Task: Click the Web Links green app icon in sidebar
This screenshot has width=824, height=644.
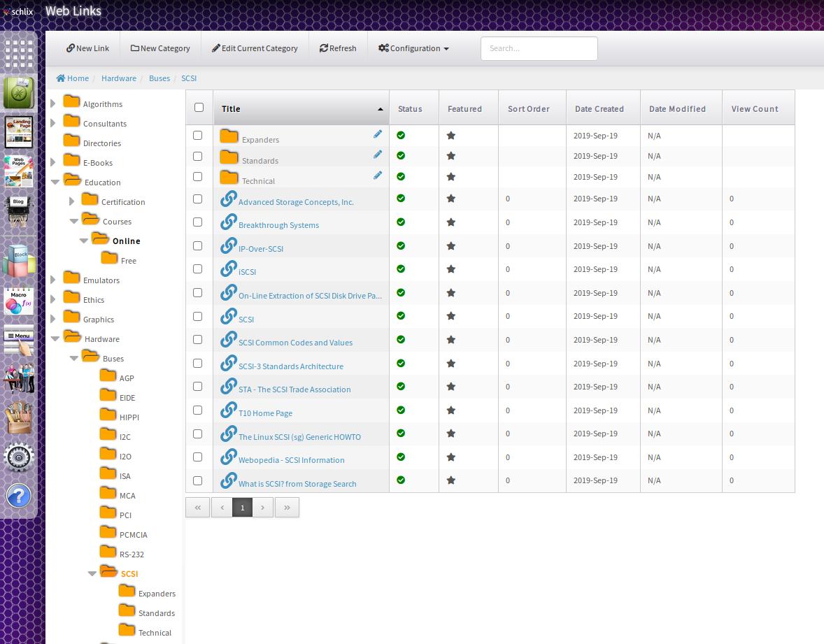Action: point(19,93)
